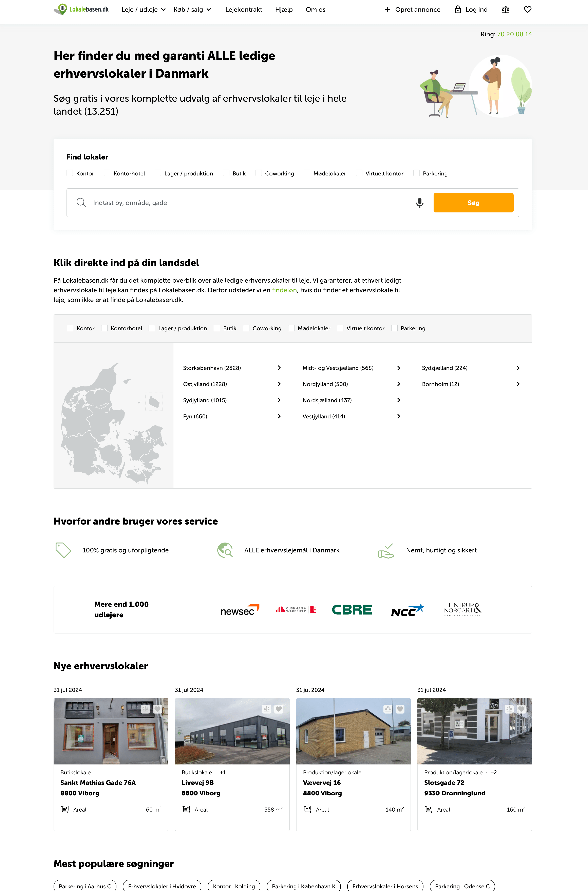Call phone number 70 20 08 14
This screenshot has width=588, height=891.
pyautogui.click(x=514, y=34)
